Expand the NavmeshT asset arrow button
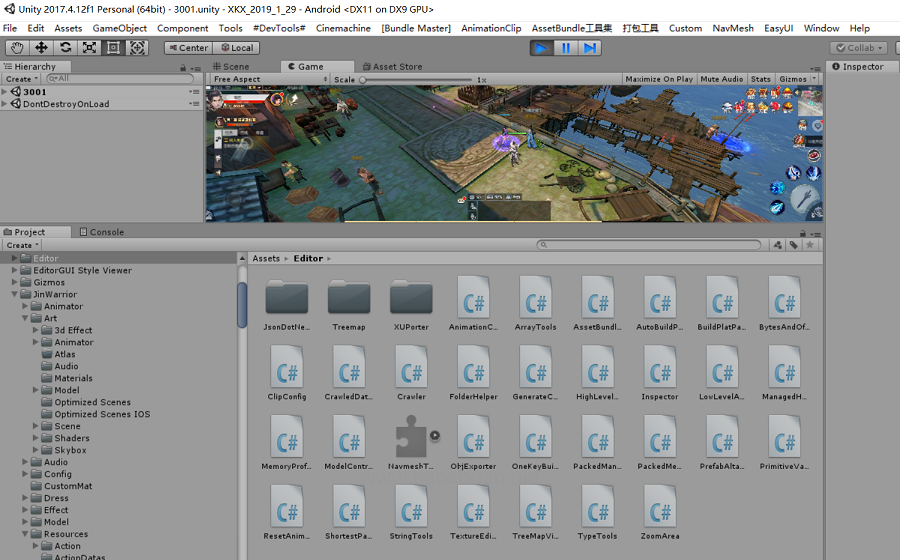Screen dimensions: 900x560 click(x=435, y=435)
